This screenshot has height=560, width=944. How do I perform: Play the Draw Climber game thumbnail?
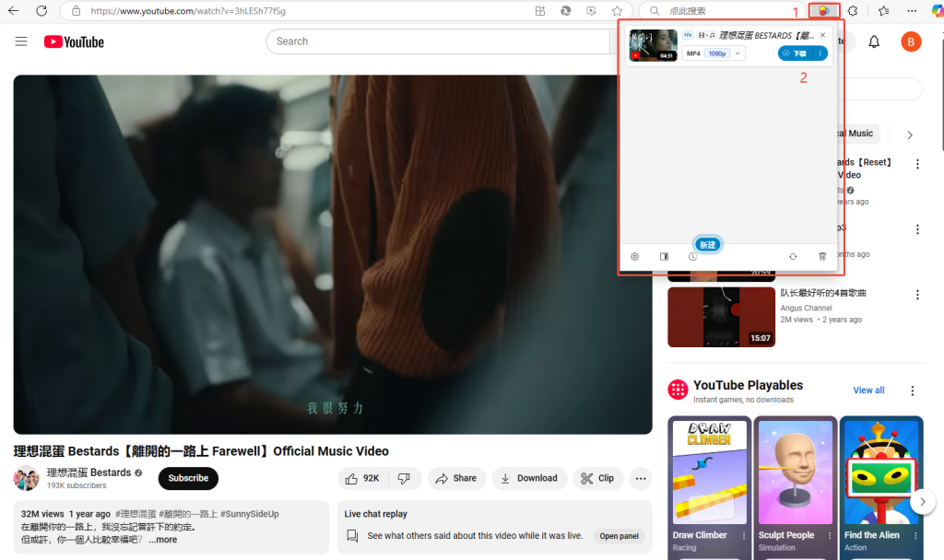click(709, 472)
